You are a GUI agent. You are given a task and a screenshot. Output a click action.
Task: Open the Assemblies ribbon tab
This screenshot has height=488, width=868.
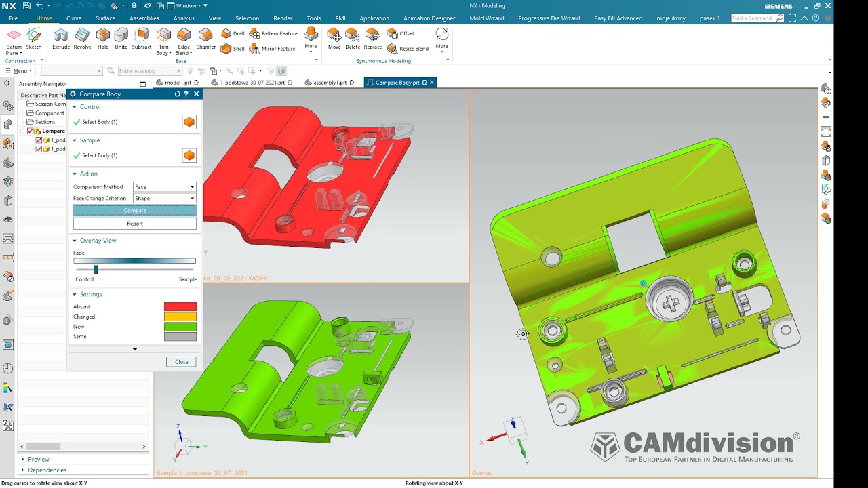coord(144,18)
